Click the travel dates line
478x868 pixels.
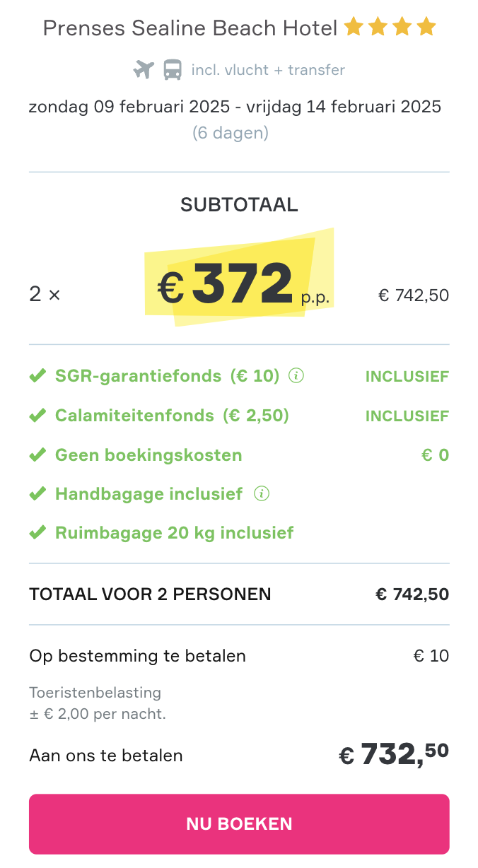pos(235,107)
